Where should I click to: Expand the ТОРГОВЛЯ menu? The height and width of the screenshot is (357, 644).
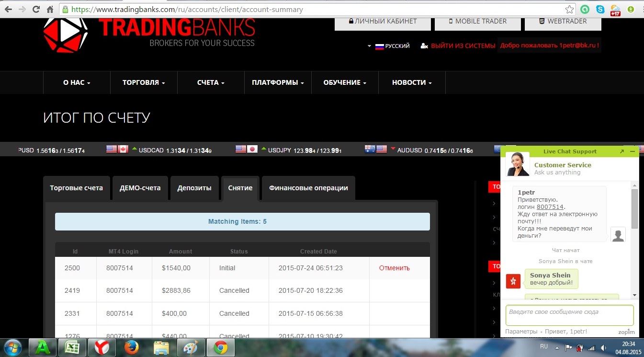click(144, 82)
